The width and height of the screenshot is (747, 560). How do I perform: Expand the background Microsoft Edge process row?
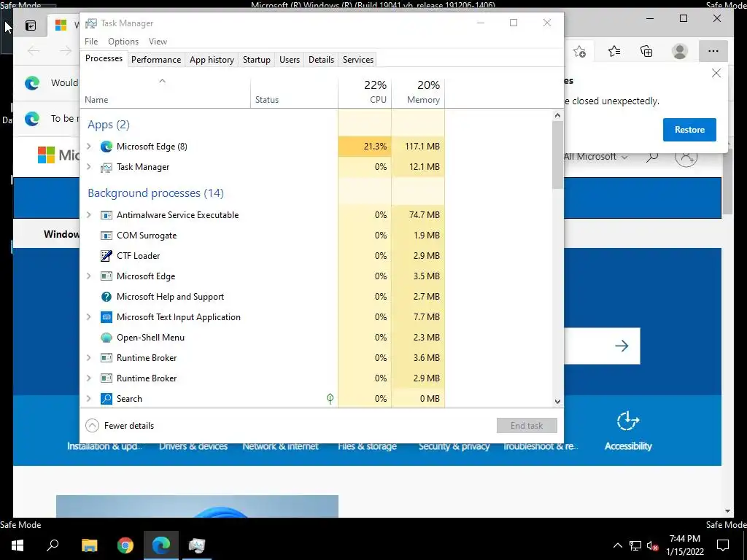pos(88,276)
